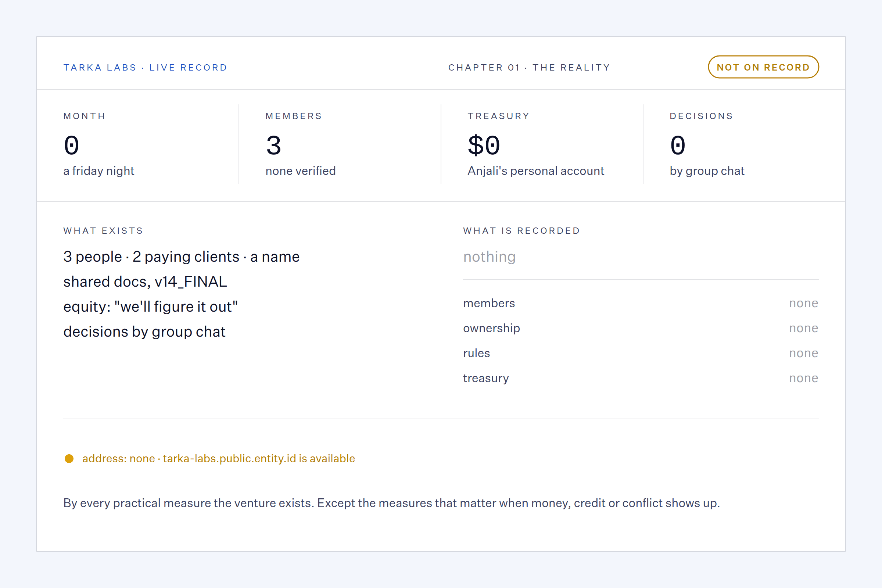Click the 'none' value in rules row

pyautogui.click(x=804, y=353)
